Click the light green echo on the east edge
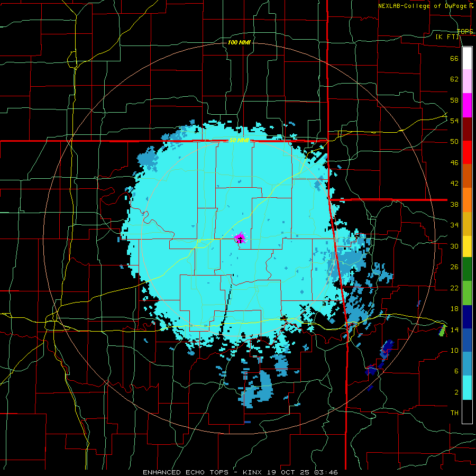 [x=443, y=330]
